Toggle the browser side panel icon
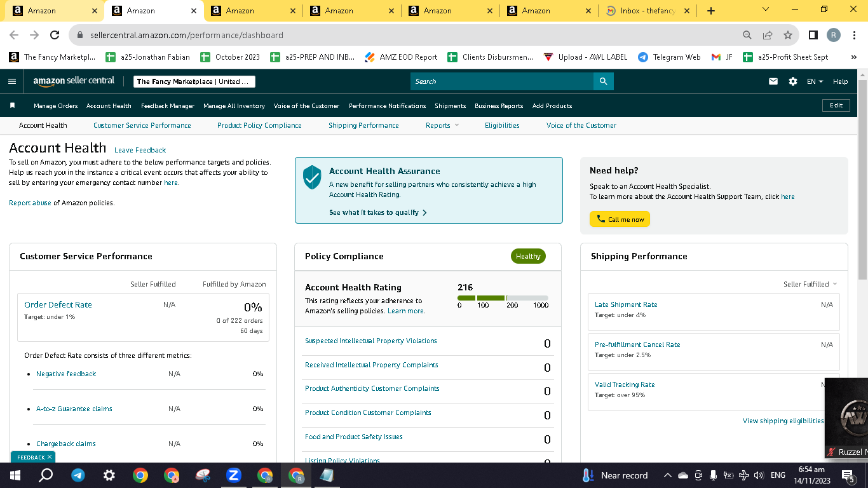The image size is (868, 488). coord(813,35)
